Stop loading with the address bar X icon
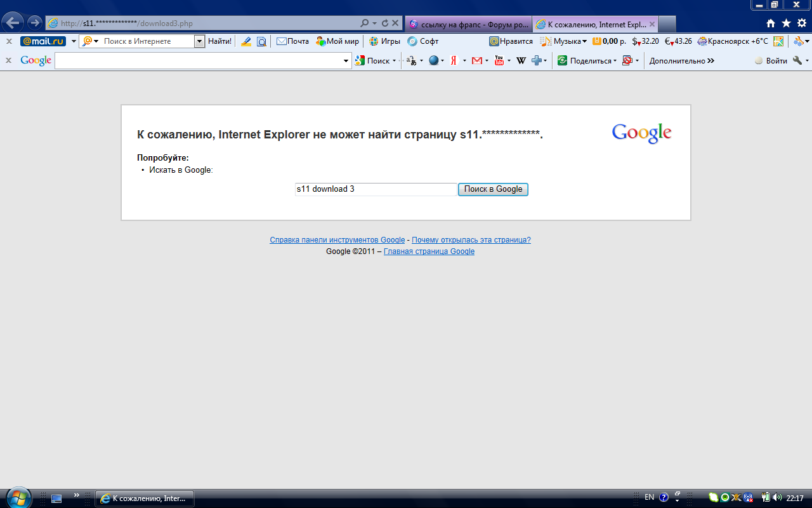 coord(395,23)
